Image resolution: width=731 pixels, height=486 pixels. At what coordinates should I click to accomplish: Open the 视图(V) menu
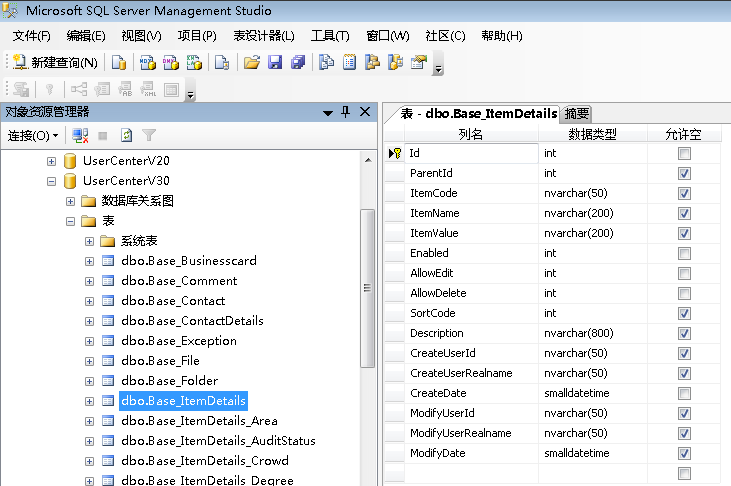point(141,36)
